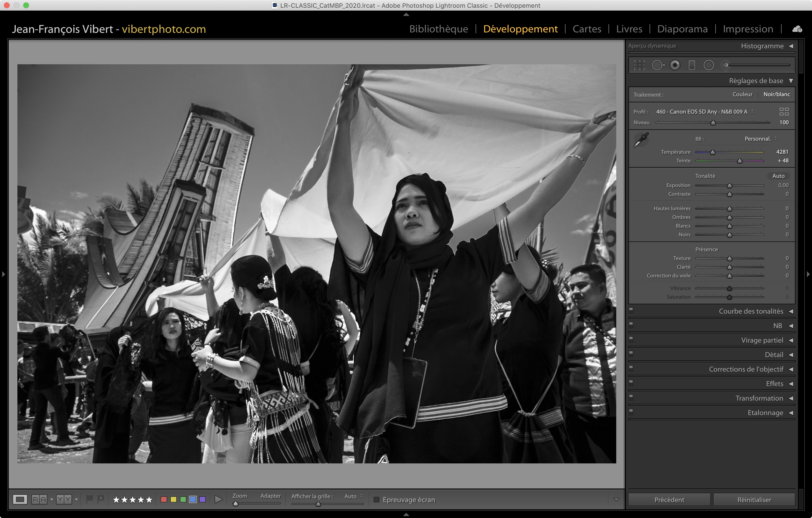
Task: Pick the Radial Filter tool
Action: 709,65
